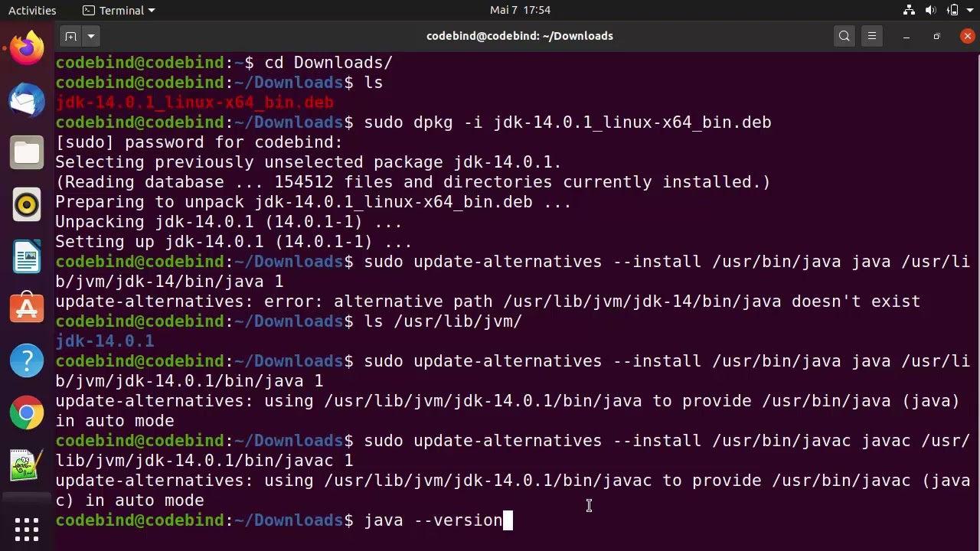Expand the new tab dropdown arrow
Image resolution: width=980 pixels, height=551 pixels.
coord(91,36)
